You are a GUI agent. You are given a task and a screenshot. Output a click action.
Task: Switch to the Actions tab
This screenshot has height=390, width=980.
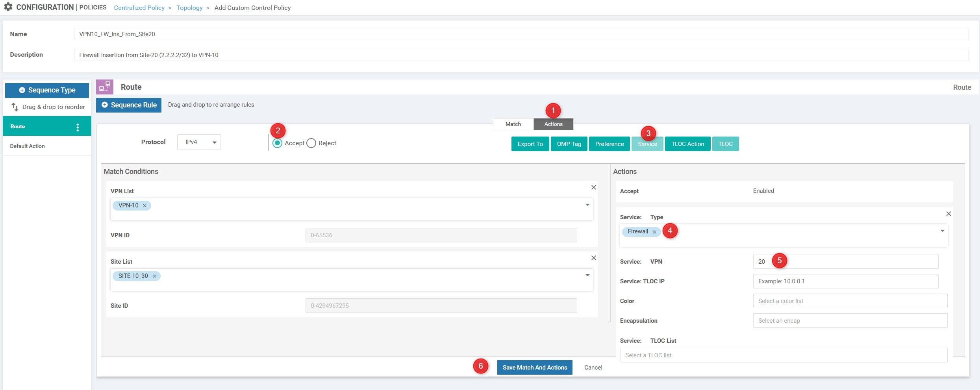pos(553,124)
